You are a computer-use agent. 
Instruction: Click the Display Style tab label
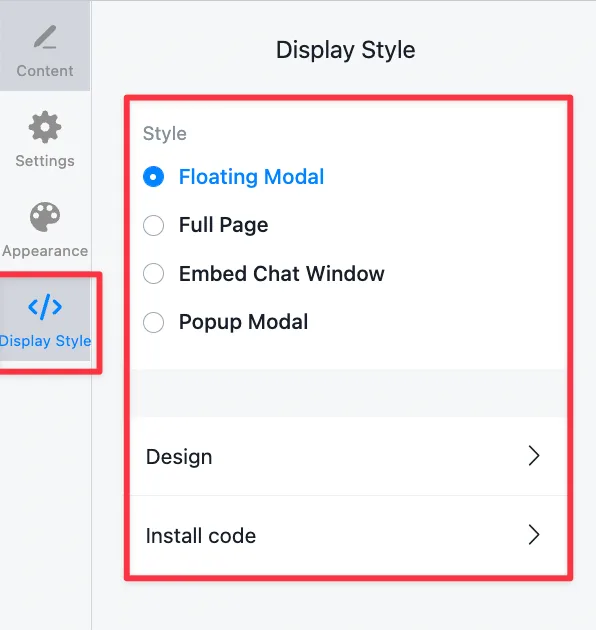45,341
